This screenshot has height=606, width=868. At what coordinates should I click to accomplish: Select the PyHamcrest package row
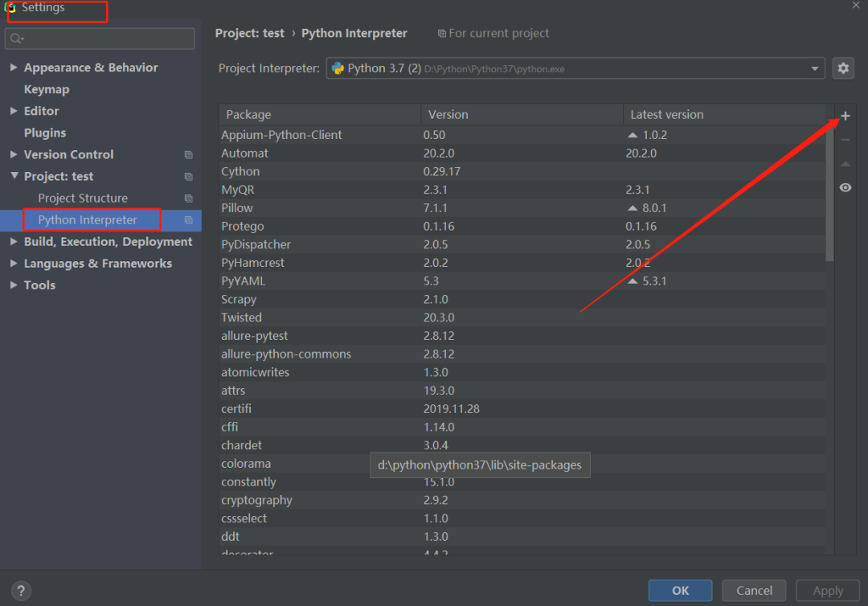[522, 263]
